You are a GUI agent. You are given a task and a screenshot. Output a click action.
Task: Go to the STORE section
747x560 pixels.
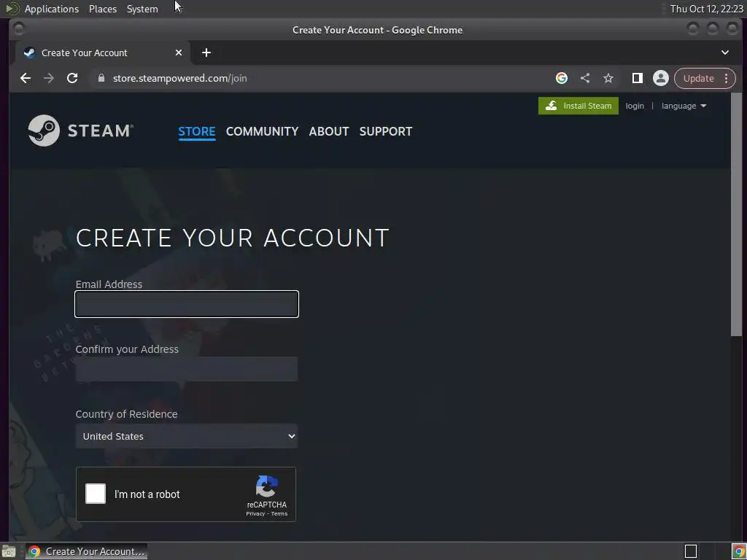pyautogui.click(x=197, y=131)
